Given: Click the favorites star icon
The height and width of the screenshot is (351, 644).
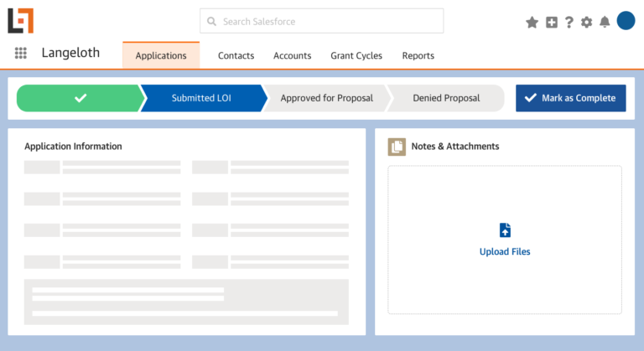Looking at the screenshot, I should 532,22.
